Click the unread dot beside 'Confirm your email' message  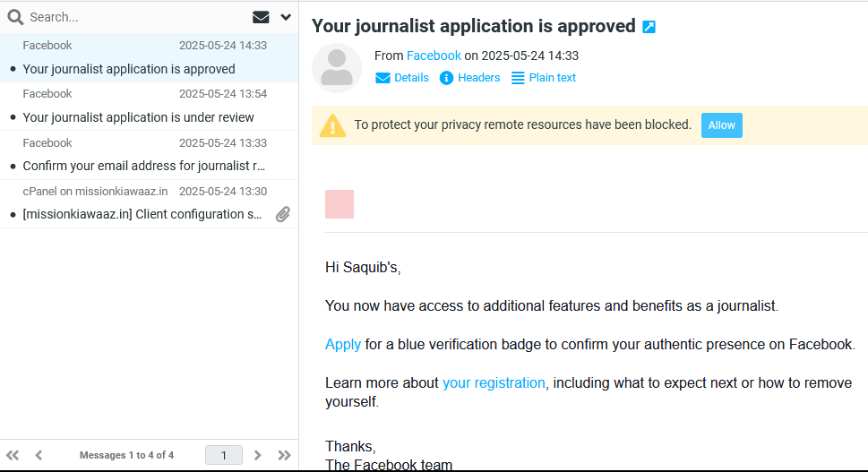[13, 167]
